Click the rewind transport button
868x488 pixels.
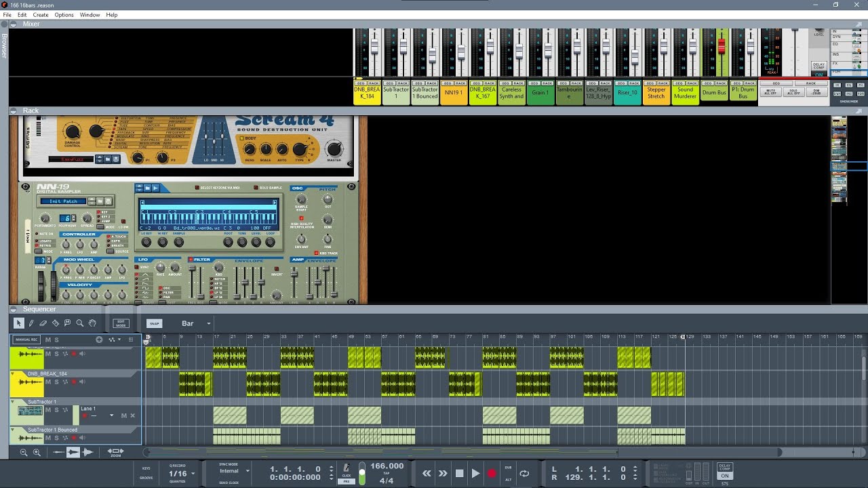click(427, 474)
